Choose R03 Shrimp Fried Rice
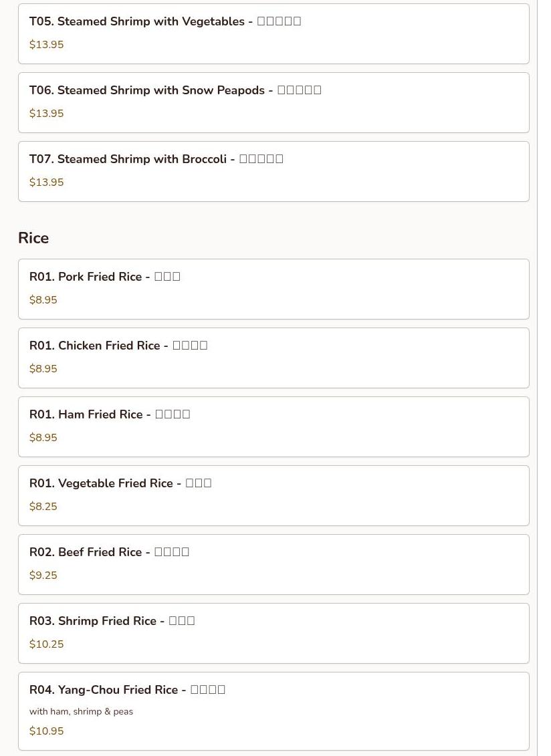Viewport: 551px width, 756px height. pyautogui.click(x=273, y=634)
